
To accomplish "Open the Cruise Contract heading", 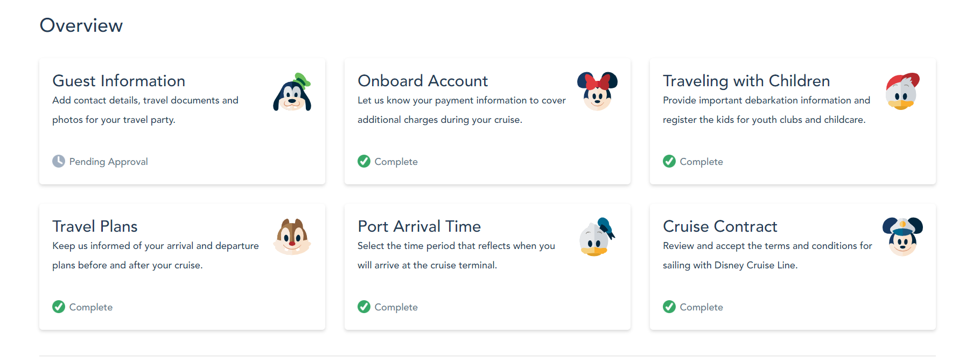I will coord(720,226).
